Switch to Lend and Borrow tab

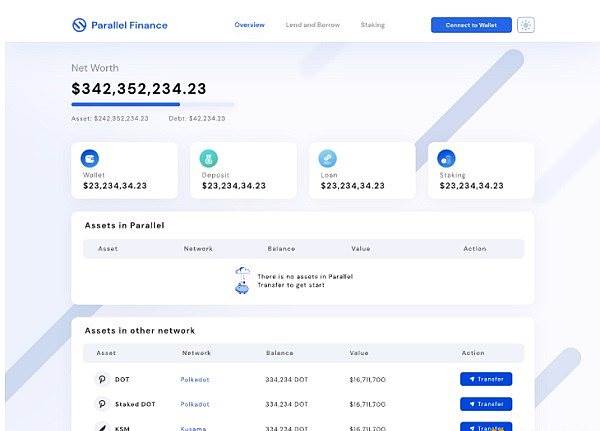click(313, 25)
